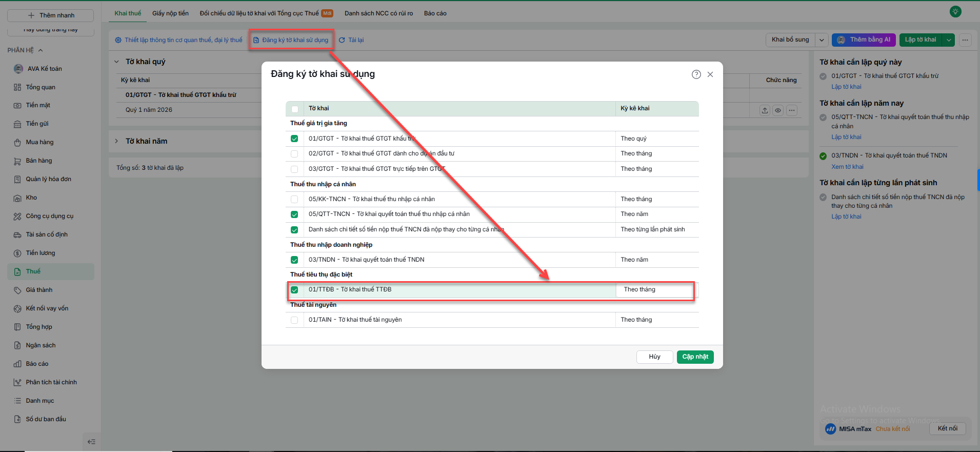Expand the Tờ khai năm section

pos(116,141)
